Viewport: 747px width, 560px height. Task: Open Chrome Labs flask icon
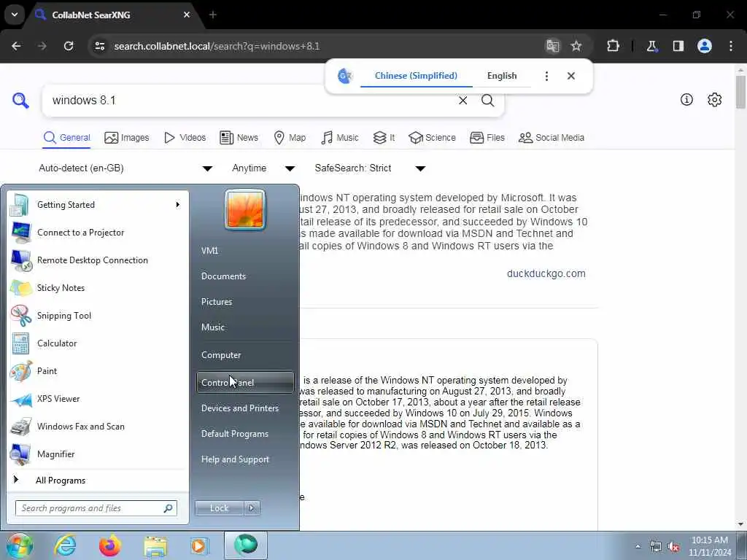pos(651,46)
